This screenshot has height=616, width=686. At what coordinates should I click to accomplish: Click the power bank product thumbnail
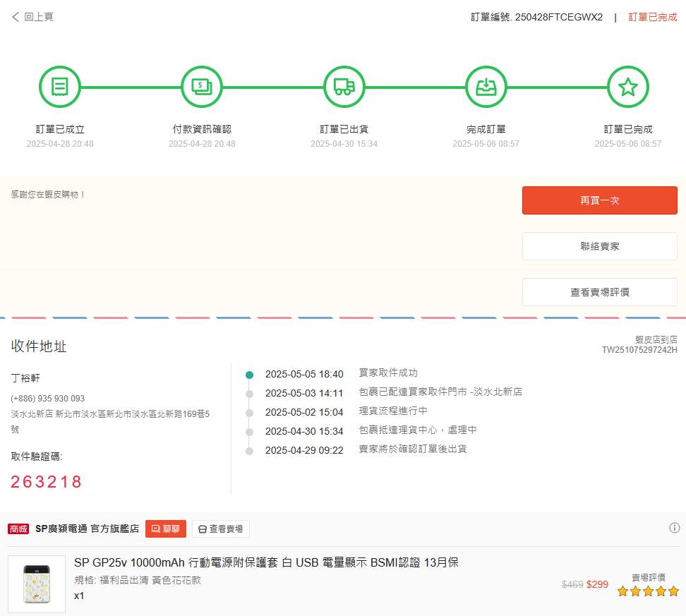point(36,584)
